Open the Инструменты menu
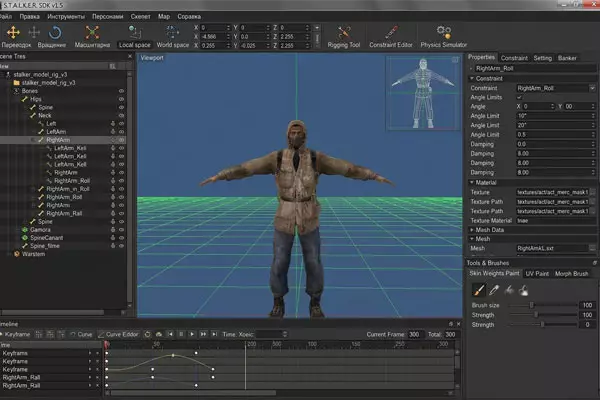600x400 pixels. 66,16
